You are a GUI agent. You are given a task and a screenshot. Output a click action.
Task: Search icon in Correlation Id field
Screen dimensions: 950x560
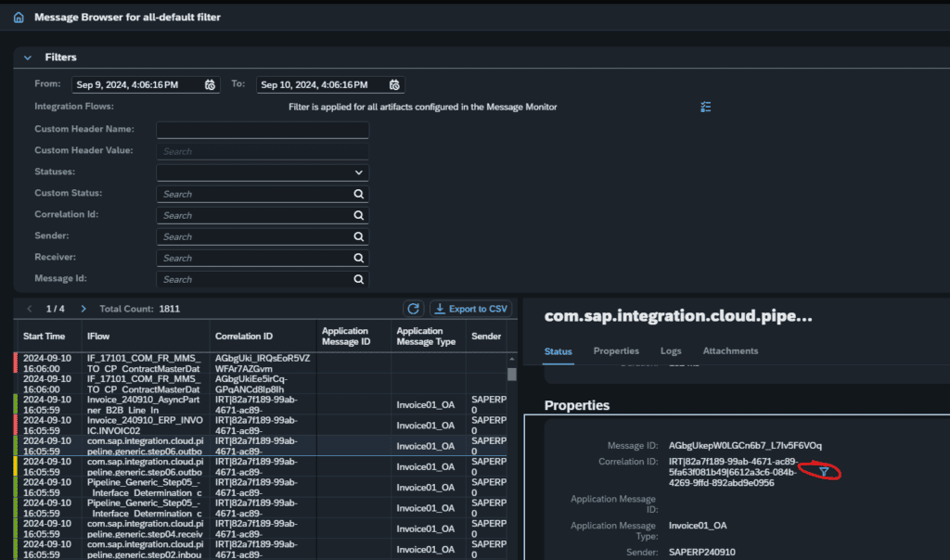(359, 215)
